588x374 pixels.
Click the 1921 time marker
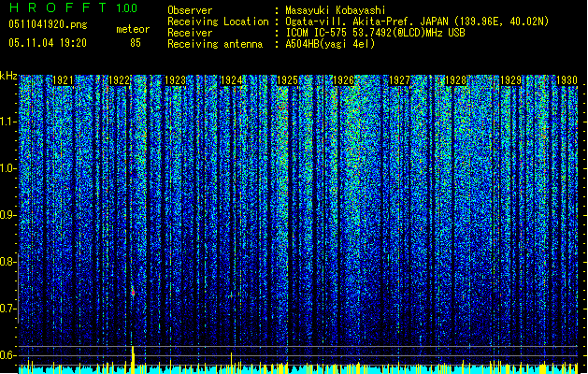tap(63, 80)
